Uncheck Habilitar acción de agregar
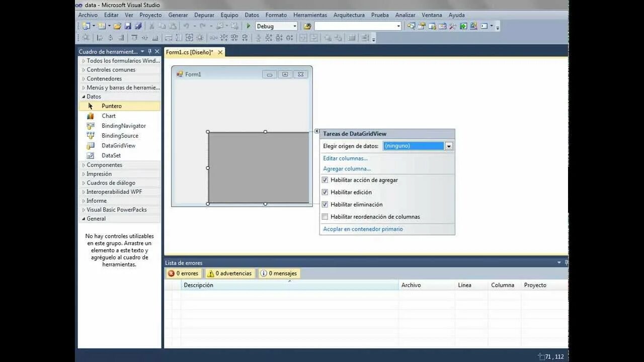The image size is (644, 362). point(325,180)
